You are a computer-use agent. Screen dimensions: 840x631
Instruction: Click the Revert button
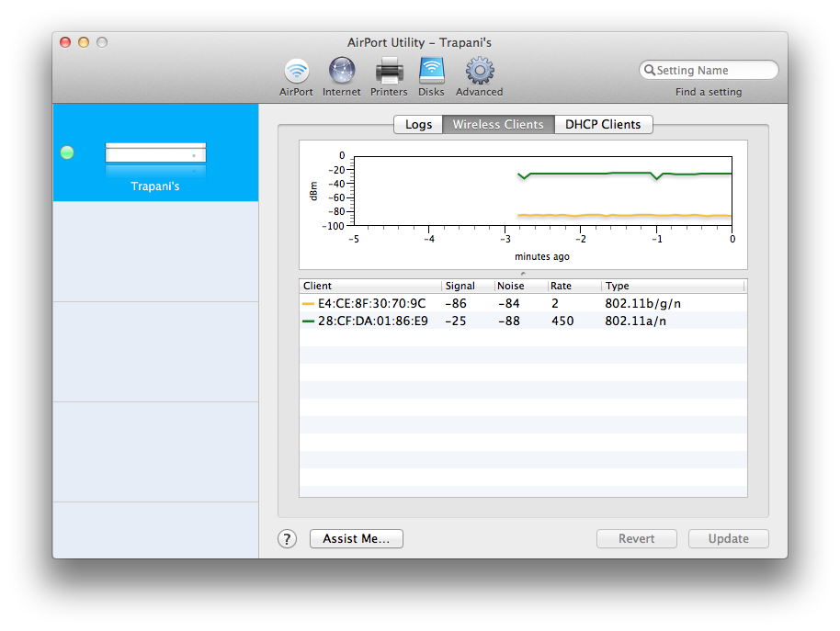[636, 538]
